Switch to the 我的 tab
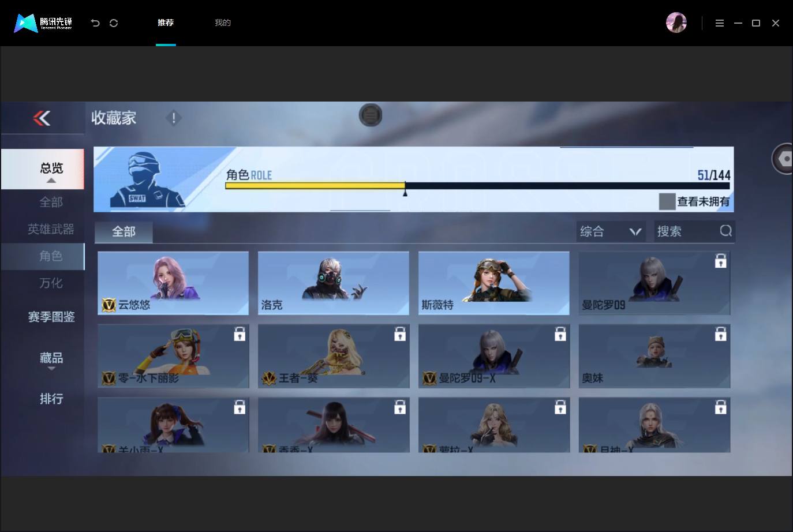The image size is (793, 532). (223, 23)
